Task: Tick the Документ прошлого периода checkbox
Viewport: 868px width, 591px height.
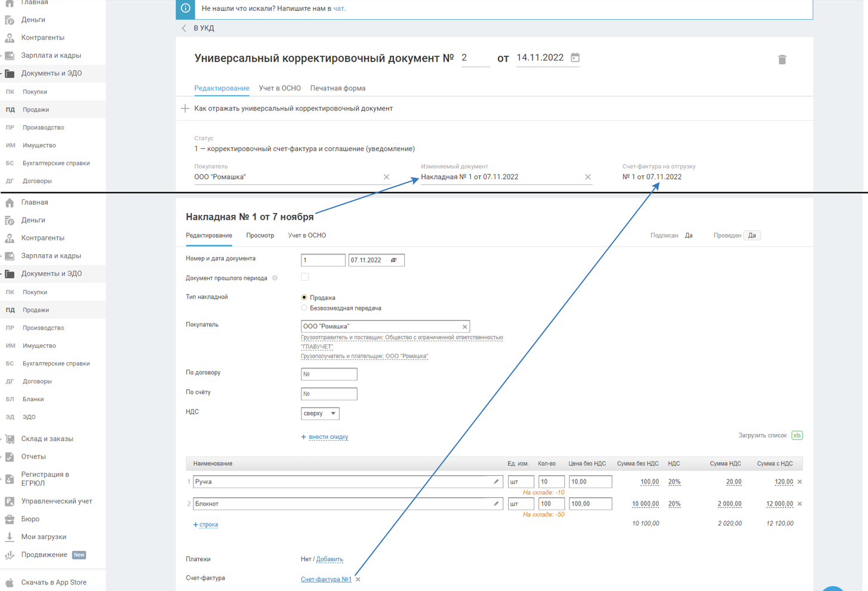Action: pyautogui.click(x=305, y=277)
